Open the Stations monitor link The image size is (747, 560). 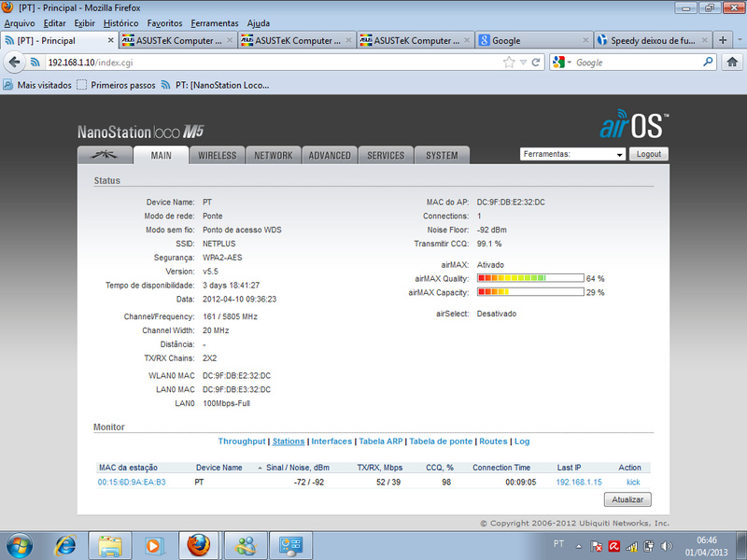click(x=289, y=441)
